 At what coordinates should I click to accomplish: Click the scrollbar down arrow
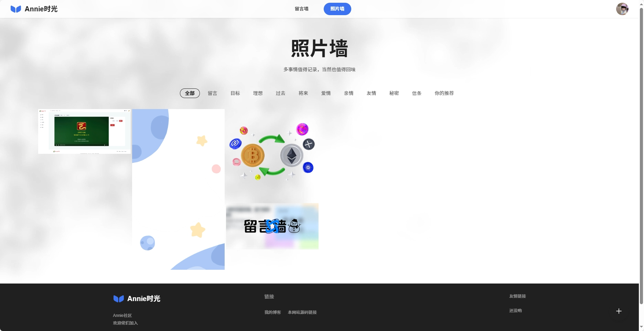641,327
